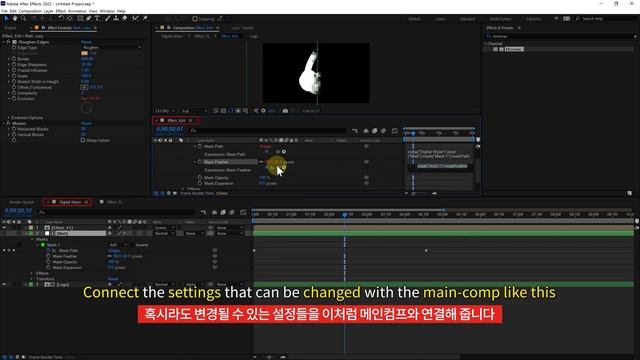The width and height of the screenshot is (640, 360).
Task: Toggle Motion Blur switch in main timeline
Action: point(232,212)
